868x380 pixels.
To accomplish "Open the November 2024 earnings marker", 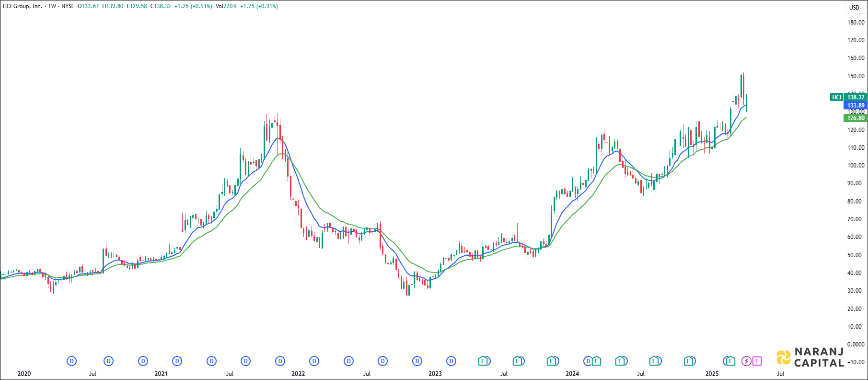I will 689,361.
